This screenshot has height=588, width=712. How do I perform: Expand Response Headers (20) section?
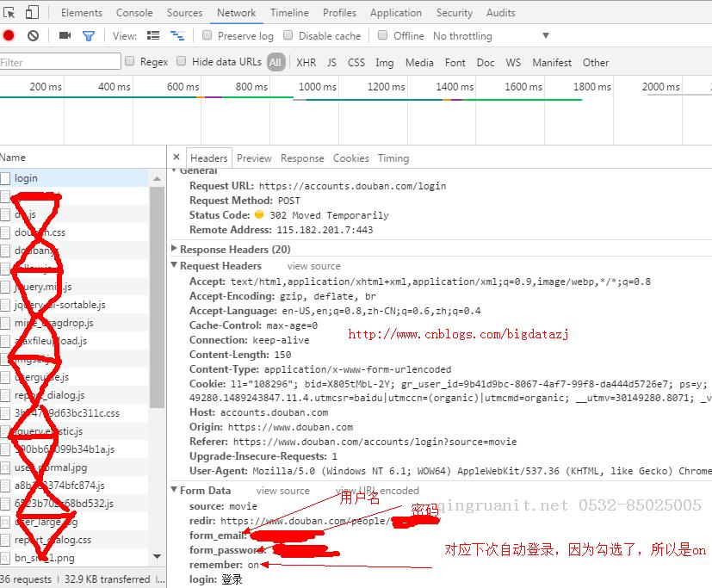(x=174, y=248)
